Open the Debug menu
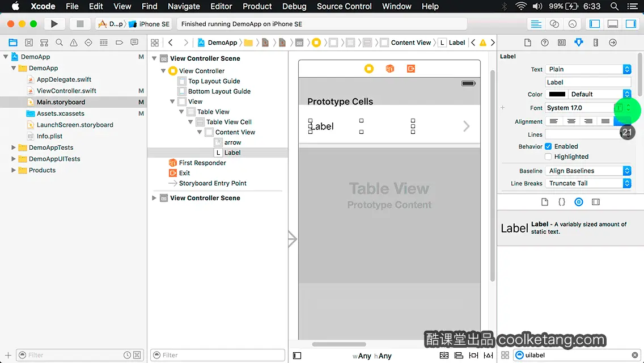This screenshot has width=644, height=363. 294,6
